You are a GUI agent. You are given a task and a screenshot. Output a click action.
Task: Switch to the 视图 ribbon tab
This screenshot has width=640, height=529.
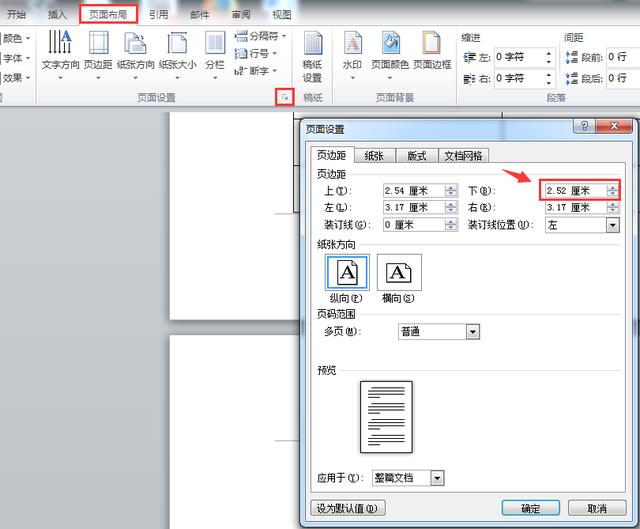282,15
